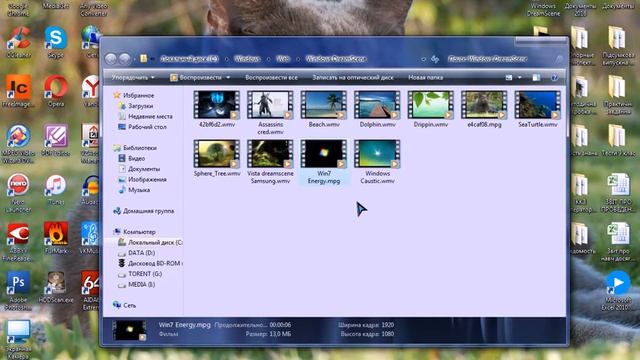Click the Локальный диск (C:) breadcrumb
Screen dimensions: 640x360
pos(189,59)
